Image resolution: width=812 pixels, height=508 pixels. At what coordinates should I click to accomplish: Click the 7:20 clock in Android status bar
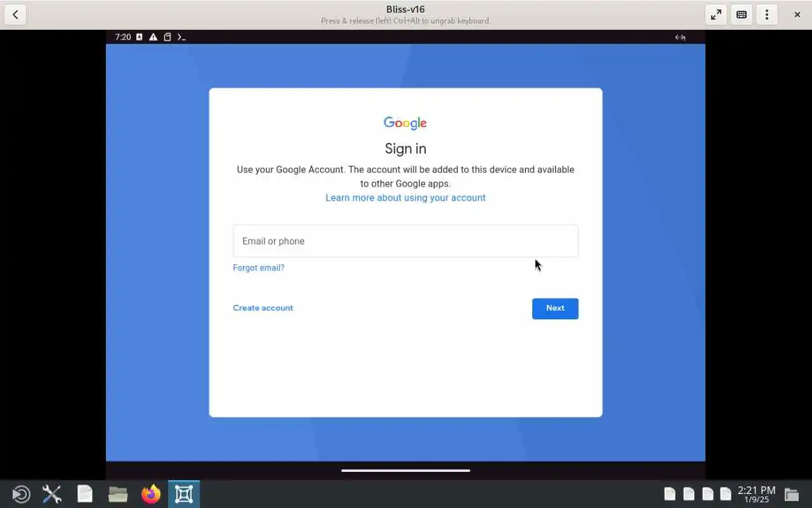point(123,37)
